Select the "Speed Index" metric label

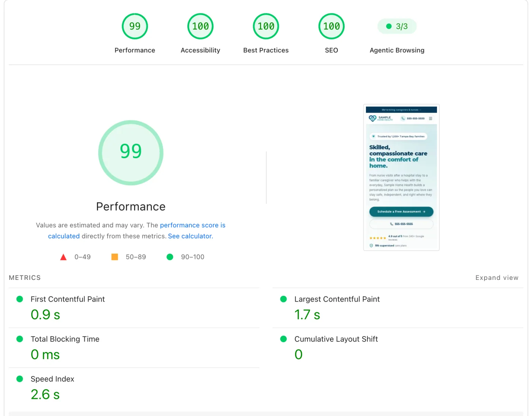52,379
